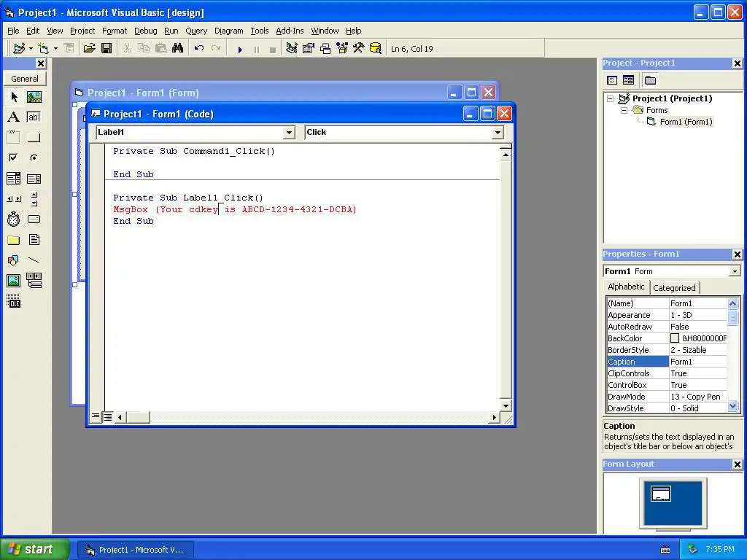Click the form preview in Form Layout
Image resolution: width=747 pixels, height=560 pixels.
point(661,494)
